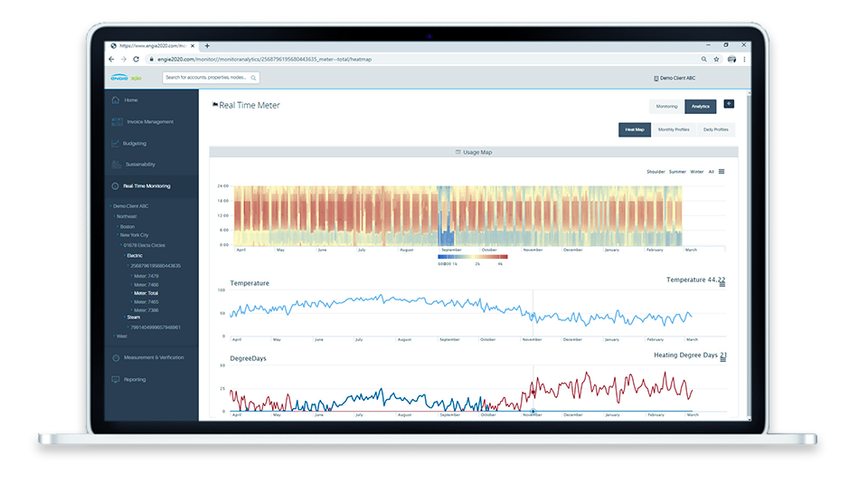
Task: Open the Usage Map chart hamburger menu
Action: pos(722,171)
